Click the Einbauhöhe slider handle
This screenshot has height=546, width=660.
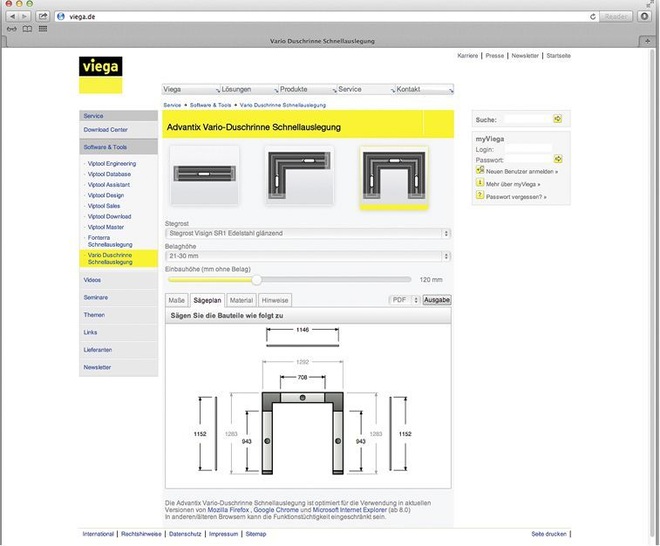coord(257,280)
